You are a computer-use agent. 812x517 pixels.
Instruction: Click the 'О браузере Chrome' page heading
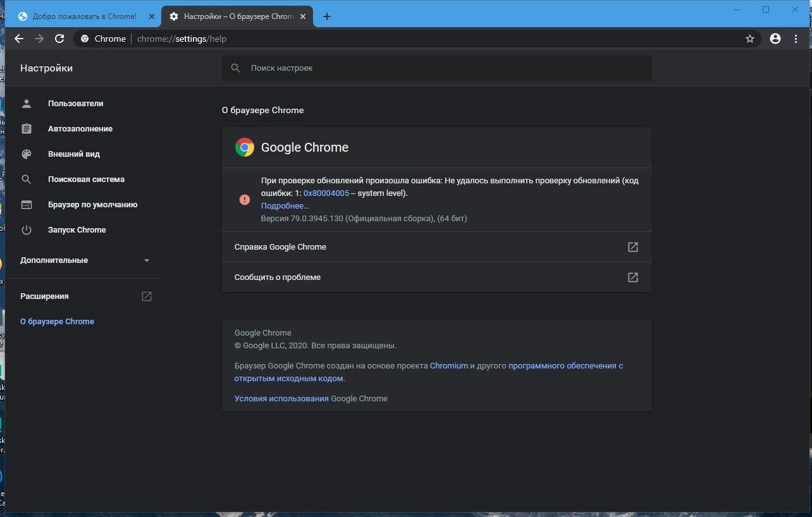262,110
